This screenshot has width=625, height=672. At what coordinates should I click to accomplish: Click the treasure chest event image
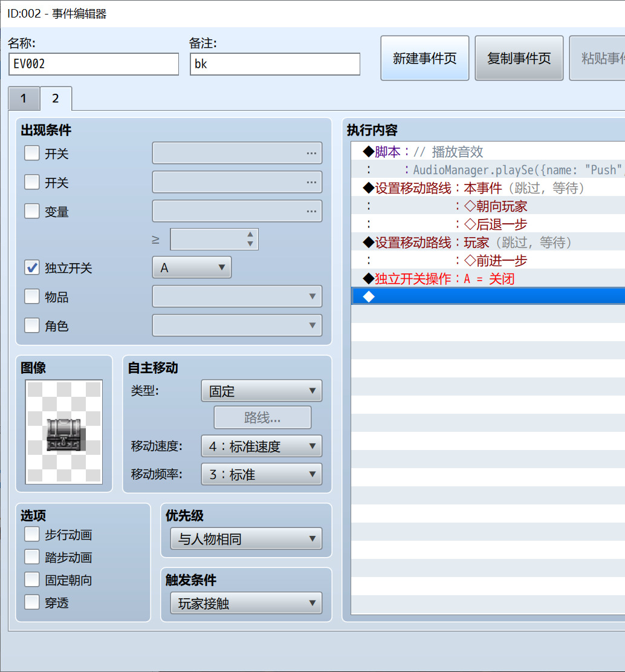coord(64,432)
